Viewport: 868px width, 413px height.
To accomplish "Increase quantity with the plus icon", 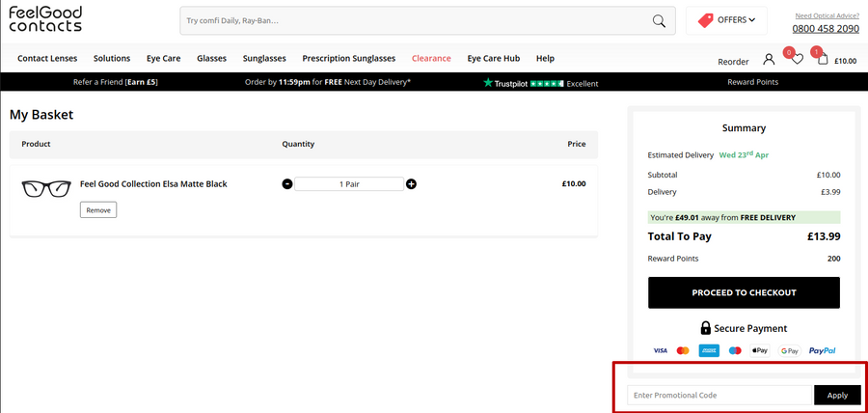I will pyautogui.click(x=411, y=184).
